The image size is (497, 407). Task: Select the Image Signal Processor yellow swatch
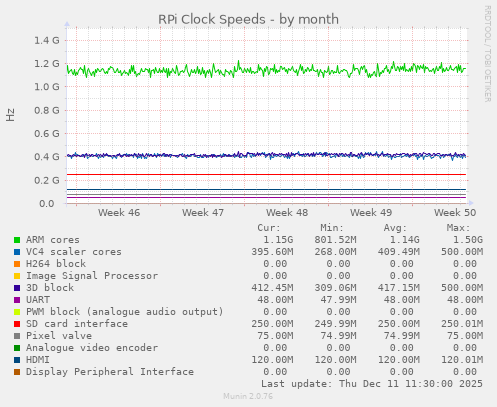click(17, 276)
